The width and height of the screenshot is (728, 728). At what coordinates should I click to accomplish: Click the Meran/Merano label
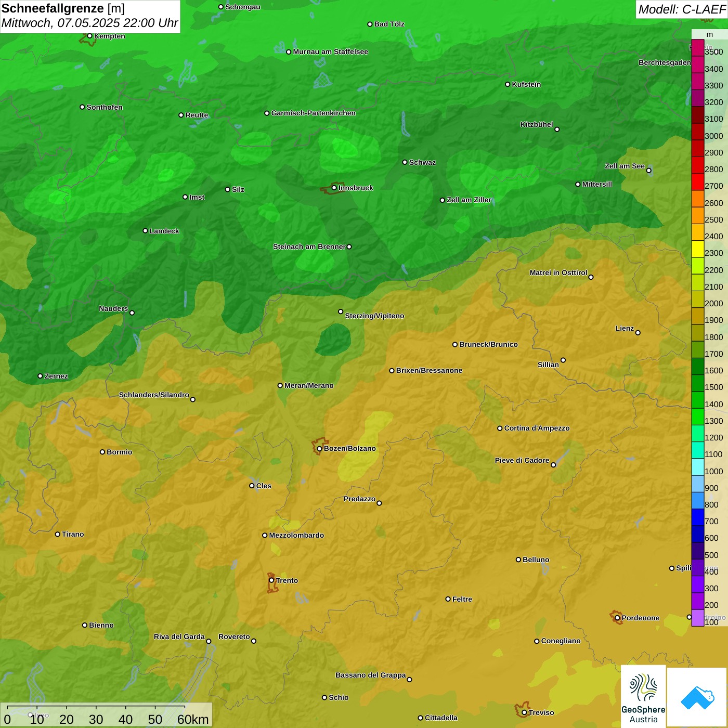(x=309, y=385)
